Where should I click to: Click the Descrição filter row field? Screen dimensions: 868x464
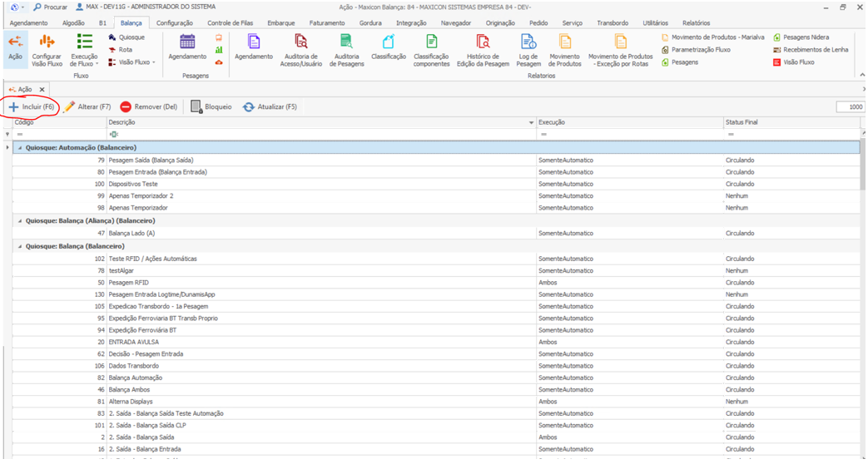pyautogui.click(x=321, y=135)
